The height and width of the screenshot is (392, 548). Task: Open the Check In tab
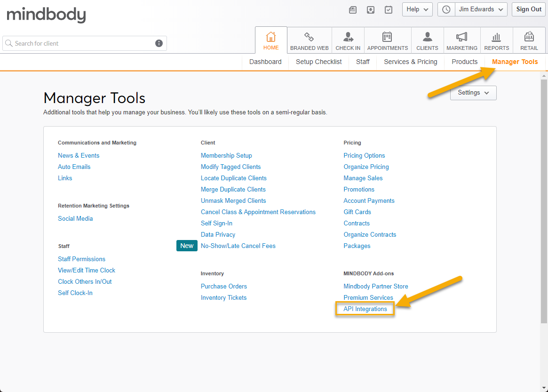pyautogui.click(x=348, y=40)
